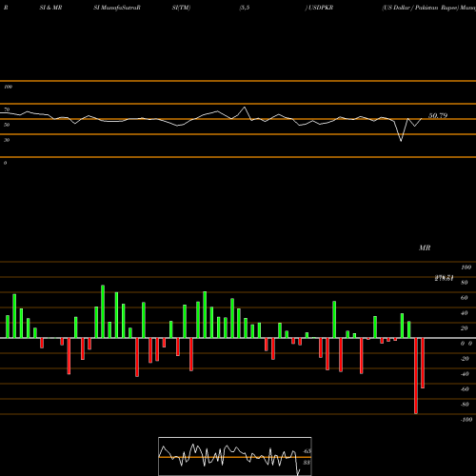
Task: Click the '(US Dollar / Pakistan Rupee)' title text
Action: [421, 8]
